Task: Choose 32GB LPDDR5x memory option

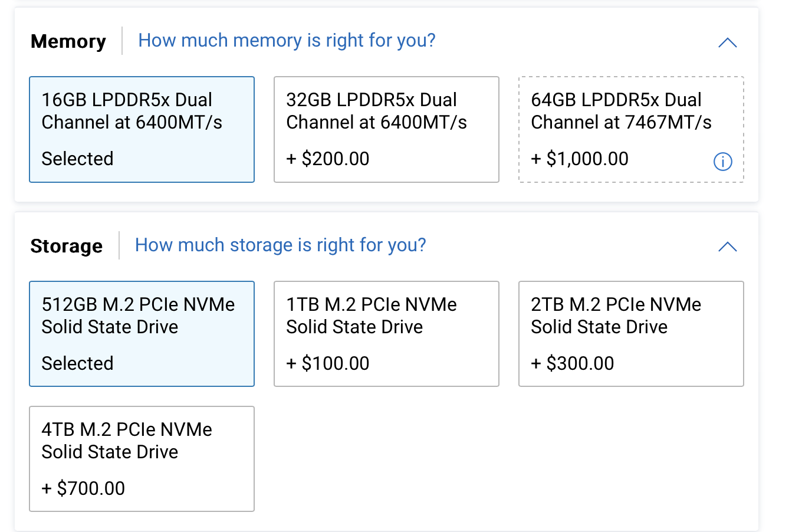Action: pos(386,129)
